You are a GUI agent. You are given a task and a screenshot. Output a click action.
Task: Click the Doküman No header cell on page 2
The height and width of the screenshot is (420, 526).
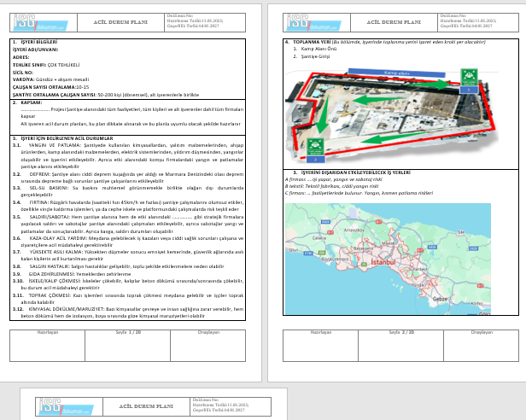(478, 22)
